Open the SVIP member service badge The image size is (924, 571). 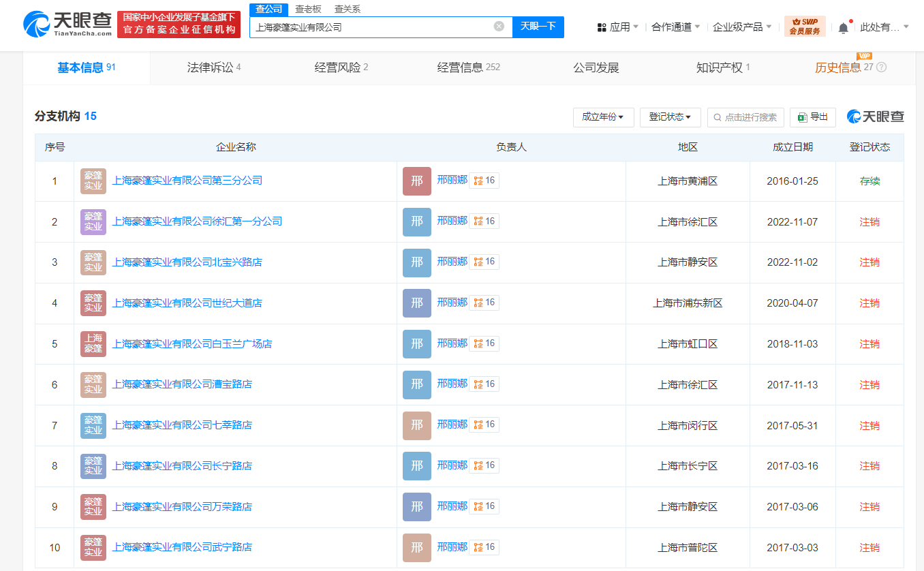click(x=805, y=27)
